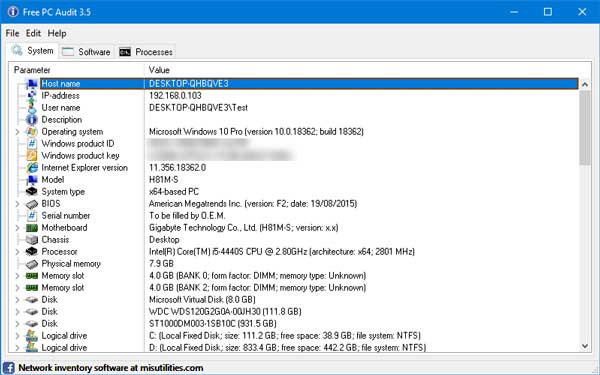Select the Microsoft Windows 10 Pro value
Screen dimensions: 600x375
[x=256, y=132]
